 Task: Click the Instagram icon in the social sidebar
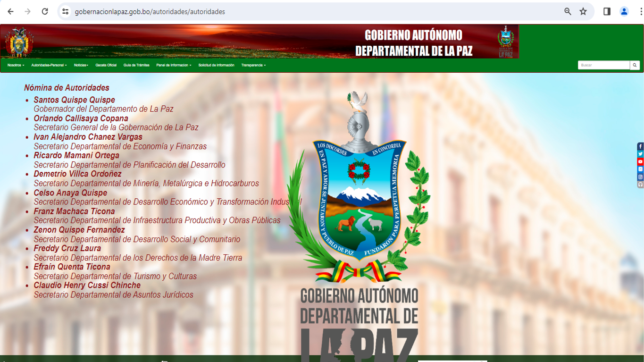[640, 177]
